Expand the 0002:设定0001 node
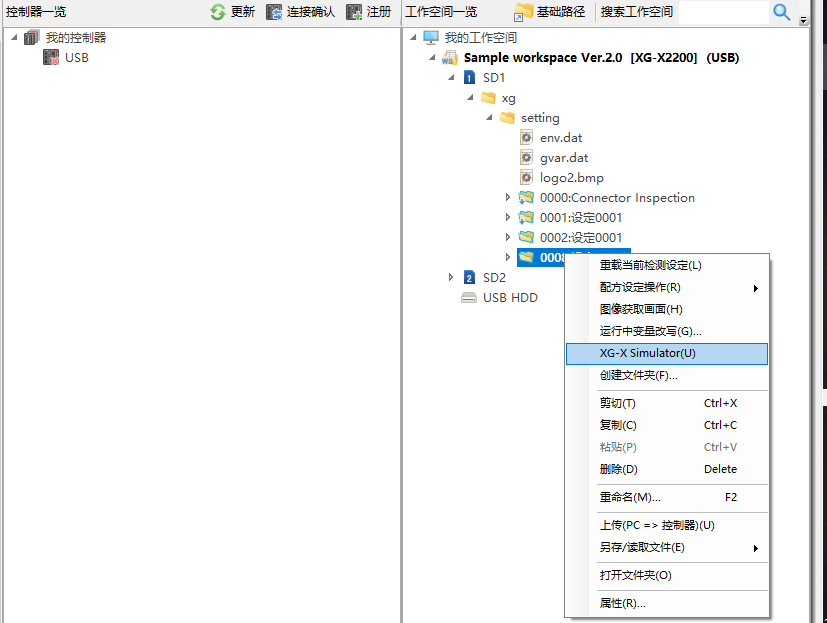Image resolution: width=827 pixels, height=623 pixels. click(x=507, y=237)
